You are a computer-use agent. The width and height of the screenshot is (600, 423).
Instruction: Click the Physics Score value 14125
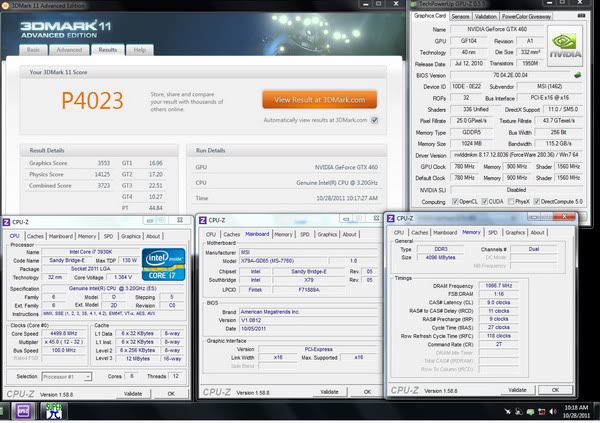pyautogui.click(x=102, y=174)
